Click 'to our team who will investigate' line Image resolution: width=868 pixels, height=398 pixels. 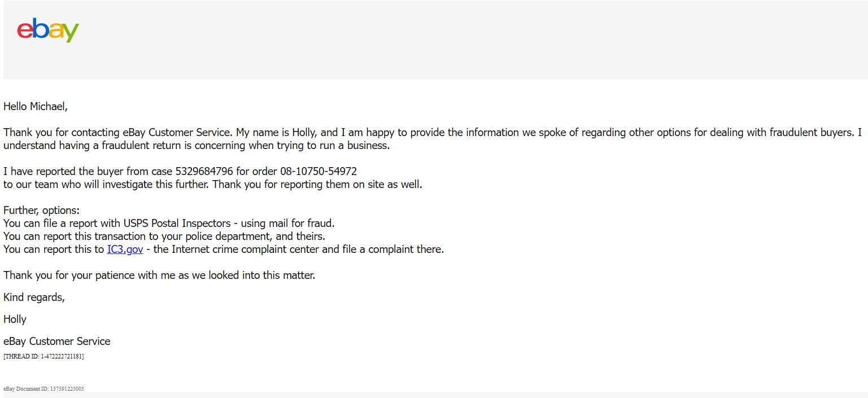[x=213, y=184]
